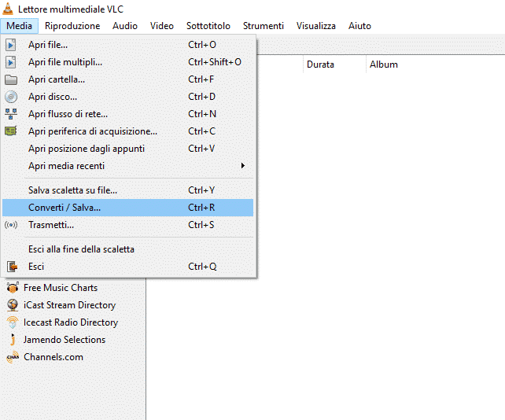Open the Strumenti menu
The width and height of the screenshot is (505, 420).
point(264,26)
